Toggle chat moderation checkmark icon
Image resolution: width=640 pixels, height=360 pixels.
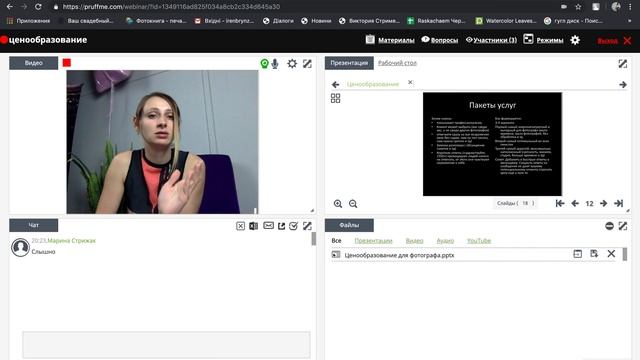pos(293,226)
